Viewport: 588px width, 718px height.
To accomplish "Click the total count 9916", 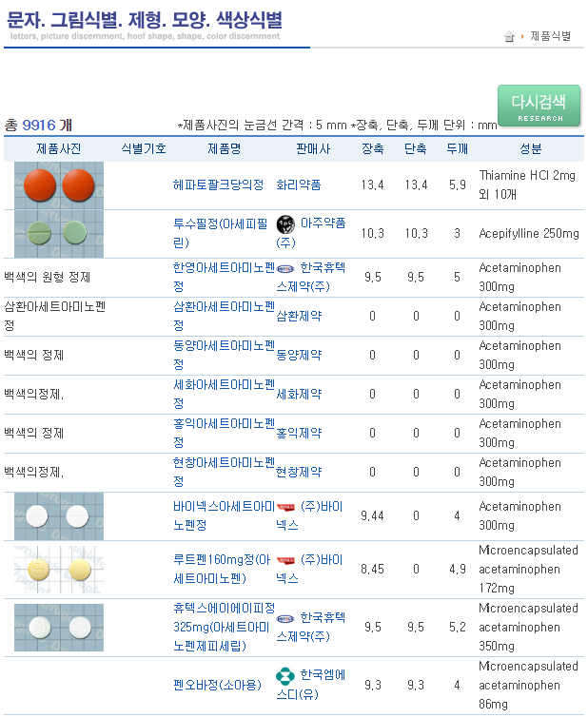I will pos(39,125).
